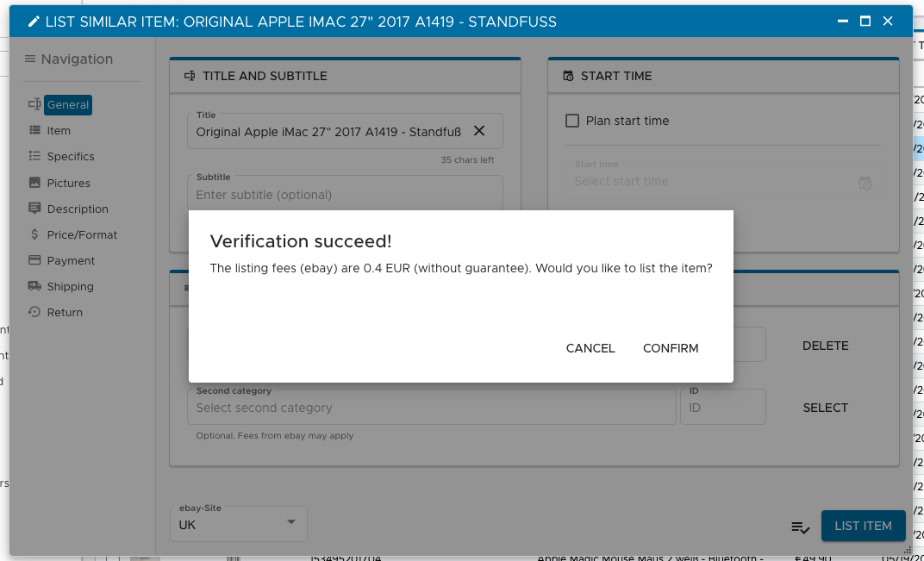Screen dimensions: 924x561
Task: Open Description navigation entry
Action: pyautogui.click(x=78, y=209)
